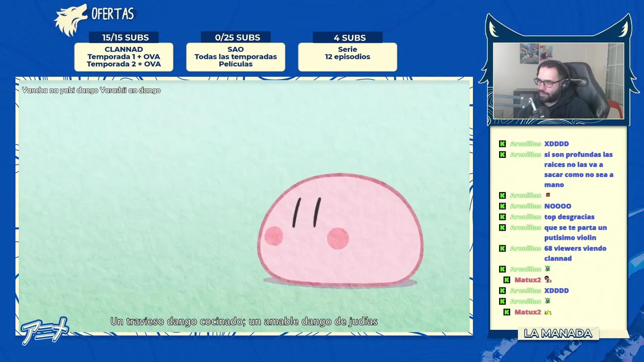Screen dimensions: 644x362
Task: Click the blue Anime katakana logo in the video corner
Action: point(44,330)
